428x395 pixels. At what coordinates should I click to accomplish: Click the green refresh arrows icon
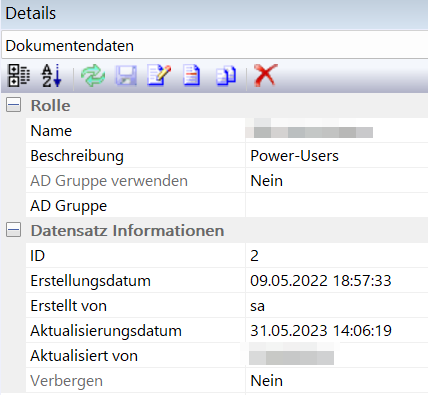coord(93,76)
